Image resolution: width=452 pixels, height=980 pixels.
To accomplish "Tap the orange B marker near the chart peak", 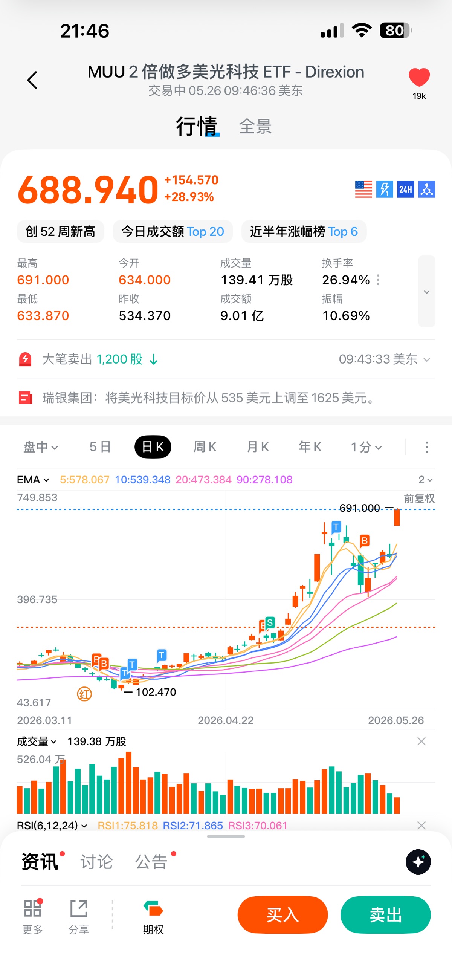I will click(x=365, y=541).
